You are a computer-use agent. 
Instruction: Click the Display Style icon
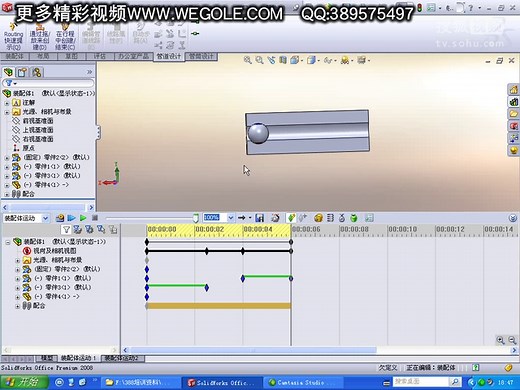click(311, 60)
